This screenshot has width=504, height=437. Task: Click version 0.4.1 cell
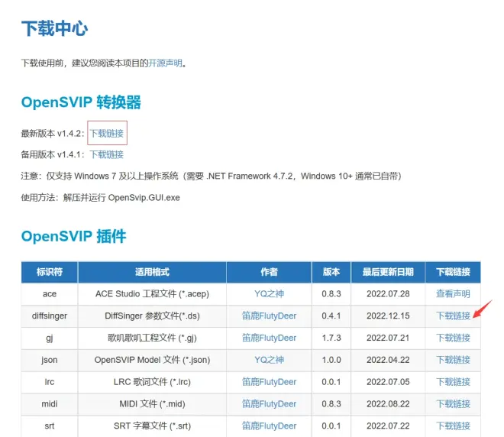(x=331, y=316)
